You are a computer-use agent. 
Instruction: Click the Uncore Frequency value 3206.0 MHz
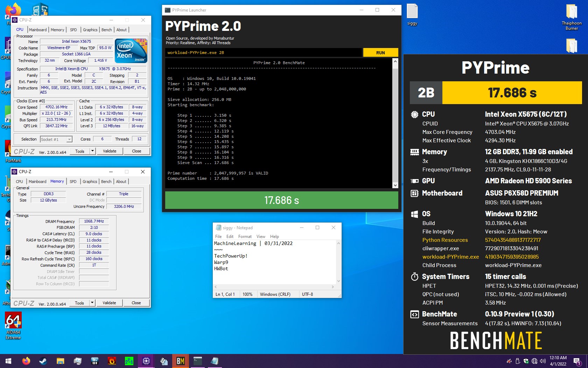pyautogui.click(x=124, y=207)
